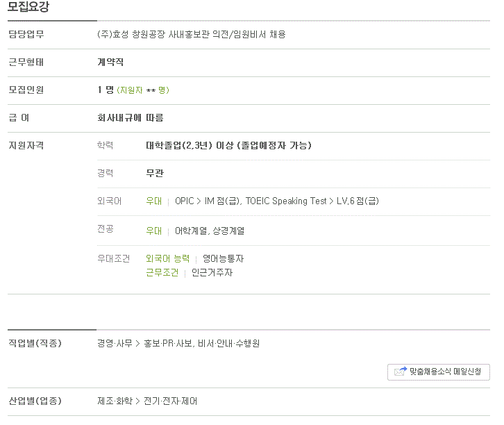Click the 지원자 ** 명 applicant count
This screenshot has height=425, width=504.
143,90
